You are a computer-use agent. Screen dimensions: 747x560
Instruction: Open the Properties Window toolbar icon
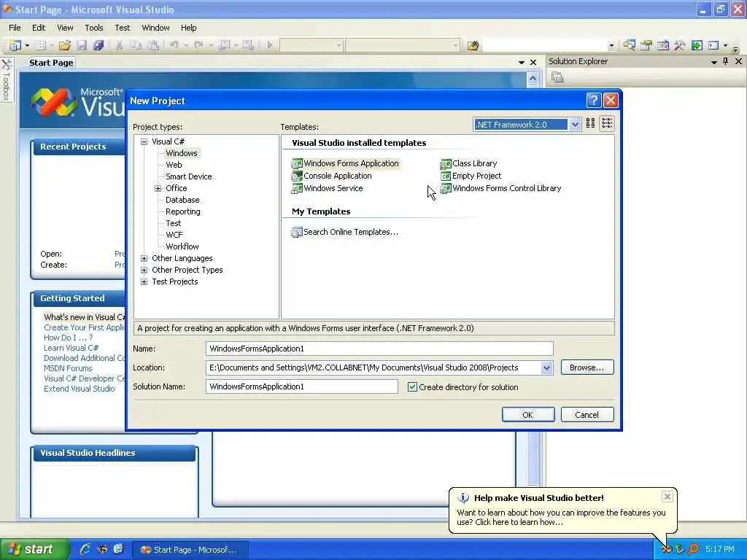pos(646,45)
